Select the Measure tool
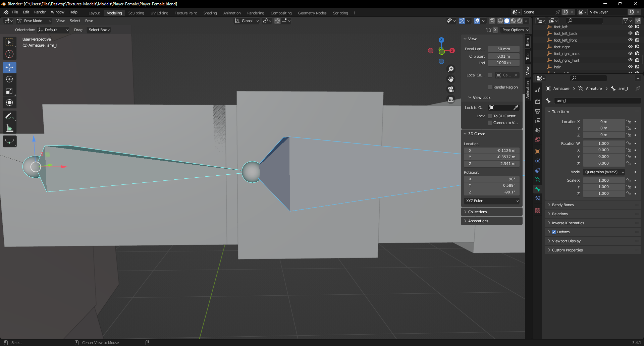Viewport: 644px width, 346px height. click(x=10, y=128)
